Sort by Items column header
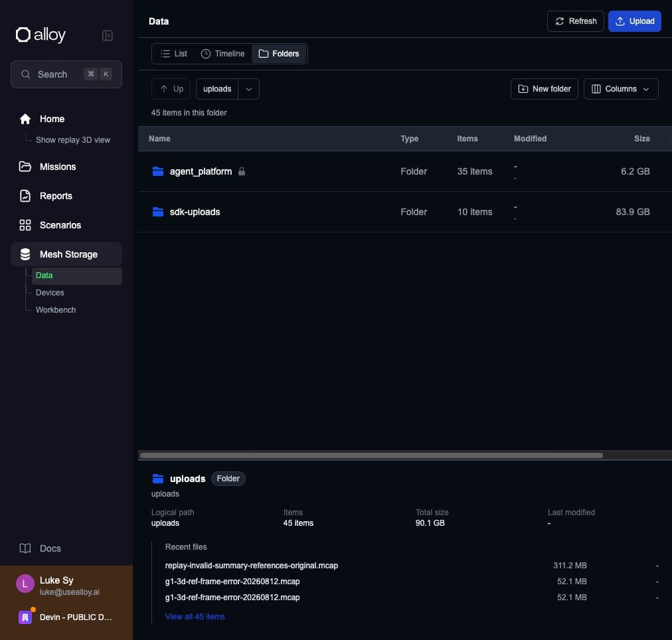Screen dimensions: 672x640 click(x=467, y=139)
